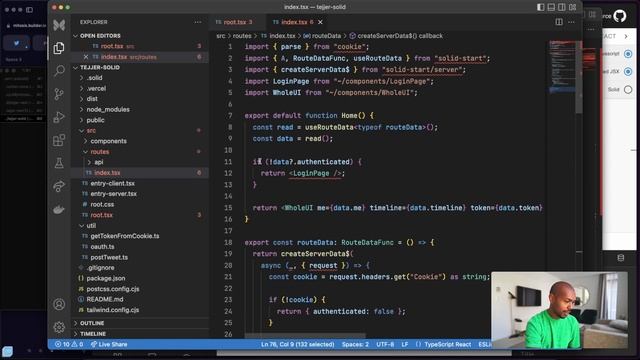Open the Live Share activity bar icon

point(59,186)
